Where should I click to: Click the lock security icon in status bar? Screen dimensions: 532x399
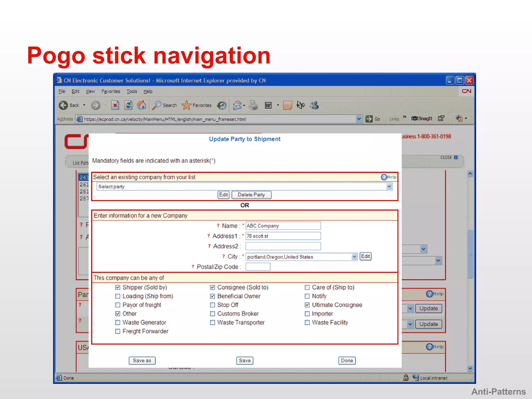click(x=406, y=377)
